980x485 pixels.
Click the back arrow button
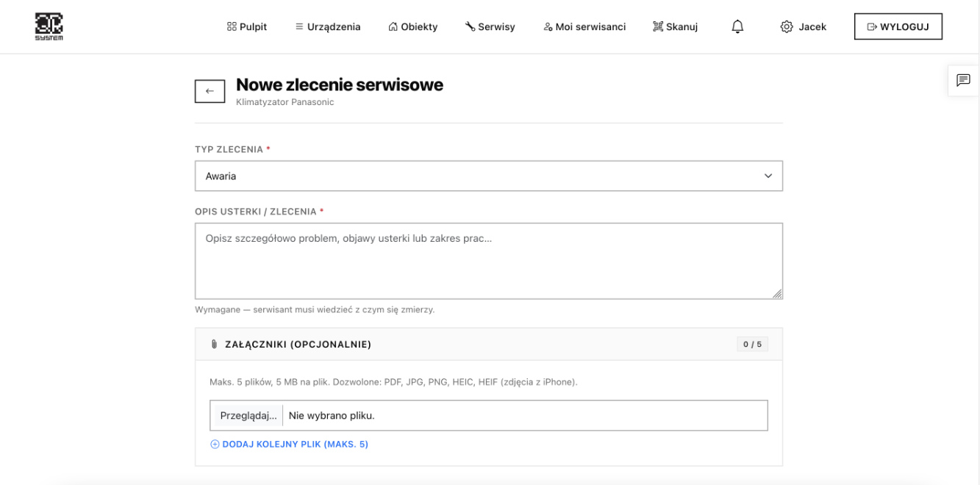pyautogui.click(x=210, y=91)
